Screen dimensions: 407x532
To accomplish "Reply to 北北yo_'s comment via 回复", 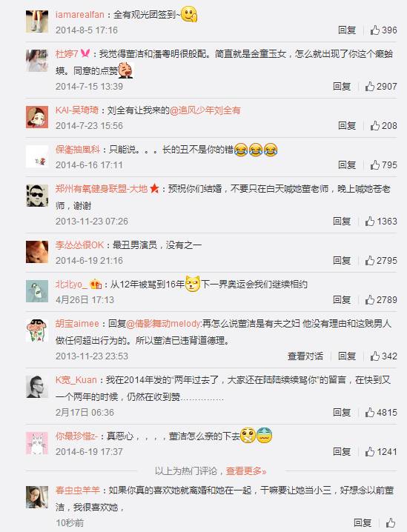I will pyautogui.click(x=342, y=300).
